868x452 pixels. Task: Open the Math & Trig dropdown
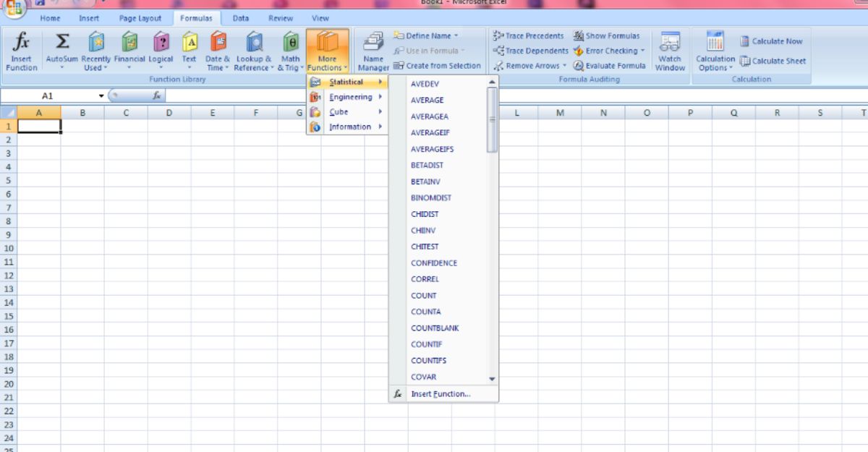[289, 48]
